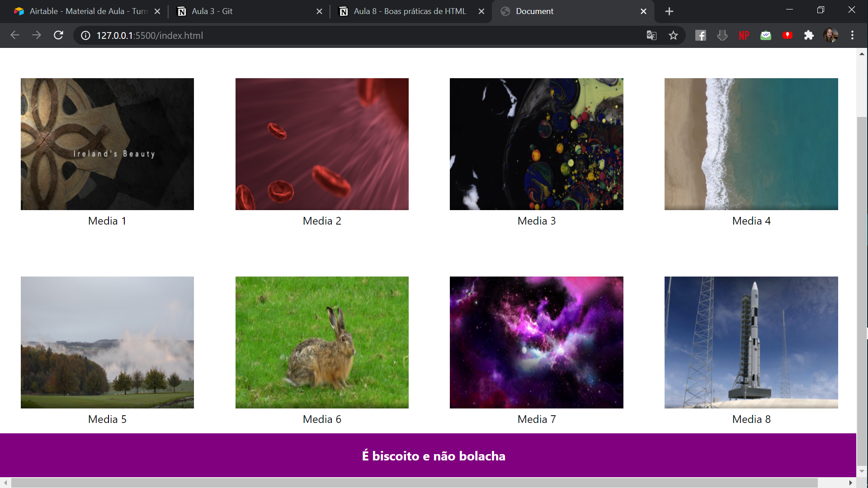Click the user profile avatar
Screen dimensions: 868x488
(x=830, y=35)
